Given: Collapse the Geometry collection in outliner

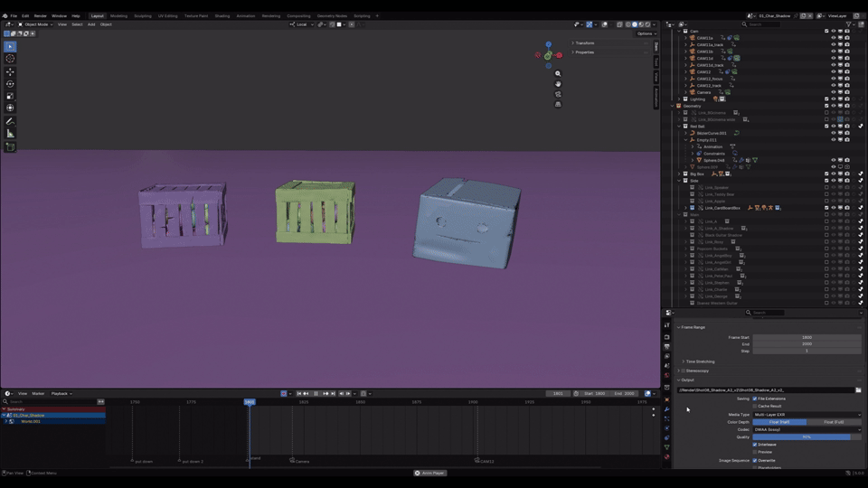Looking at the screenshot, I should (x=673, y=106).
